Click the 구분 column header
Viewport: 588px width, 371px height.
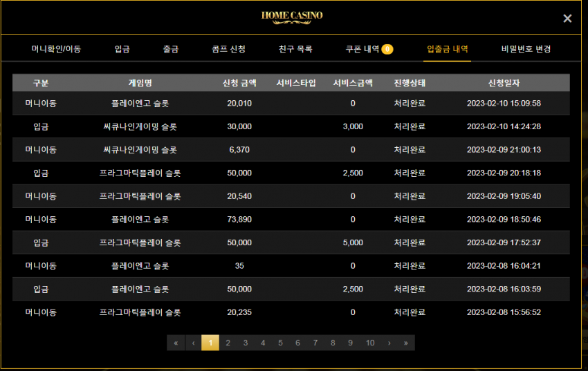41,83
